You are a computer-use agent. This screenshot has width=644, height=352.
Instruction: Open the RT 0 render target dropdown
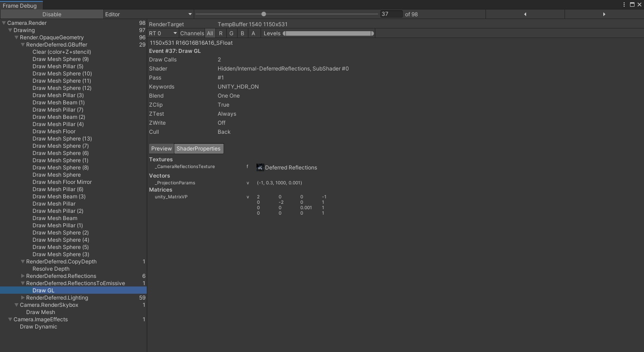pyautogui.click(x=163, y=33)
